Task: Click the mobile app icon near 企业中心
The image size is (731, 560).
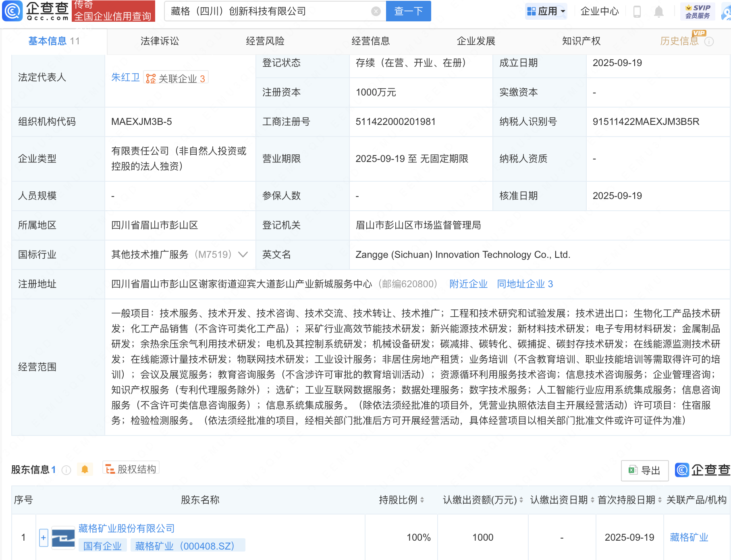Action: pyautogui.click(x=637, y=11)
